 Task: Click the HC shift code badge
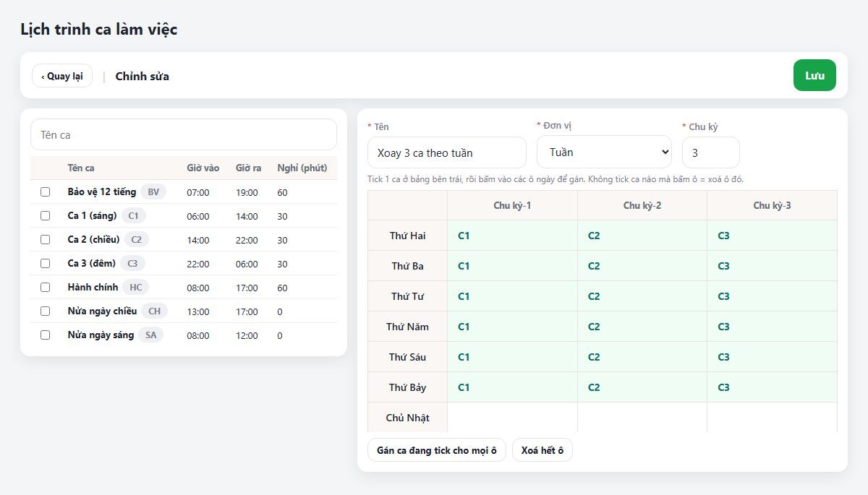[x=135, y=288]
